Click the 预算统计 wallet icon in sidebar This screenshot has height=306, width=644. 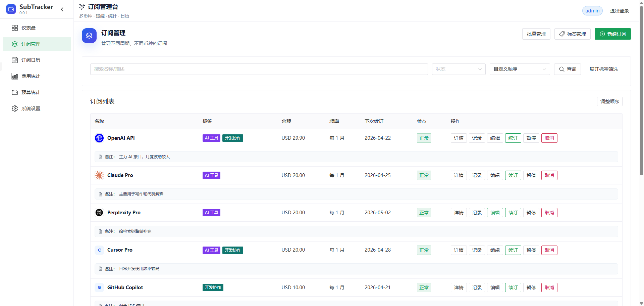tap(15, 92)
